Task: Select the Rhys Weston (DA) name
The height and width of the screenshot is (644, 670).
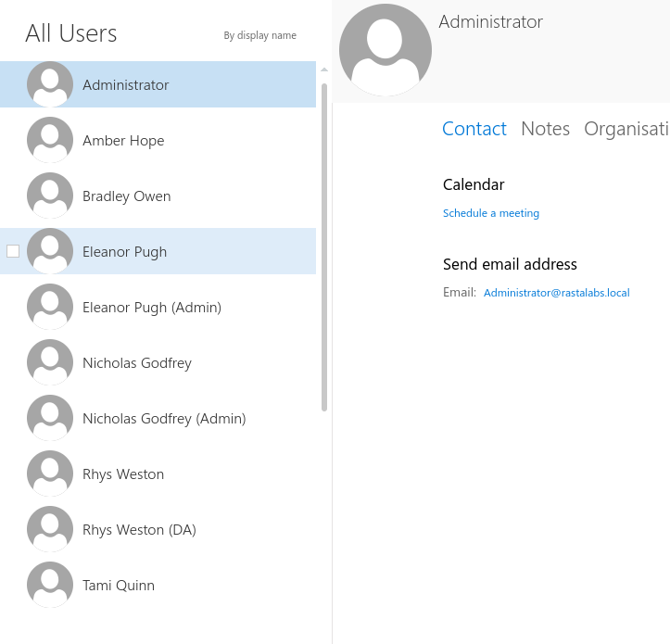Action: (139, 529)
